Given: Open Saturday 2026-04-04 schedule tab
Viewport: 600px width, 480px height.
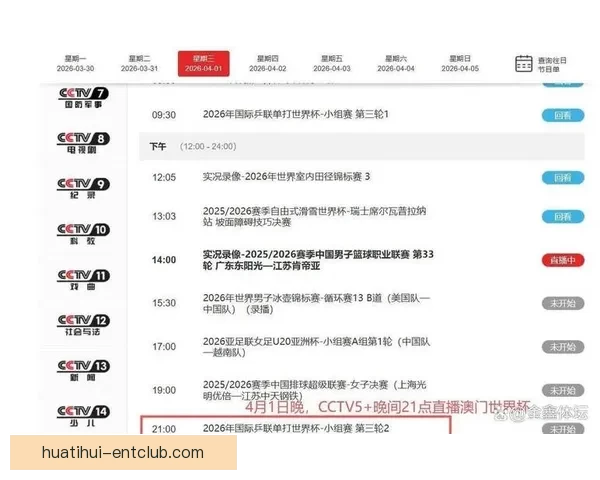Looking at the screenshot, I should (x=396, y=64).
